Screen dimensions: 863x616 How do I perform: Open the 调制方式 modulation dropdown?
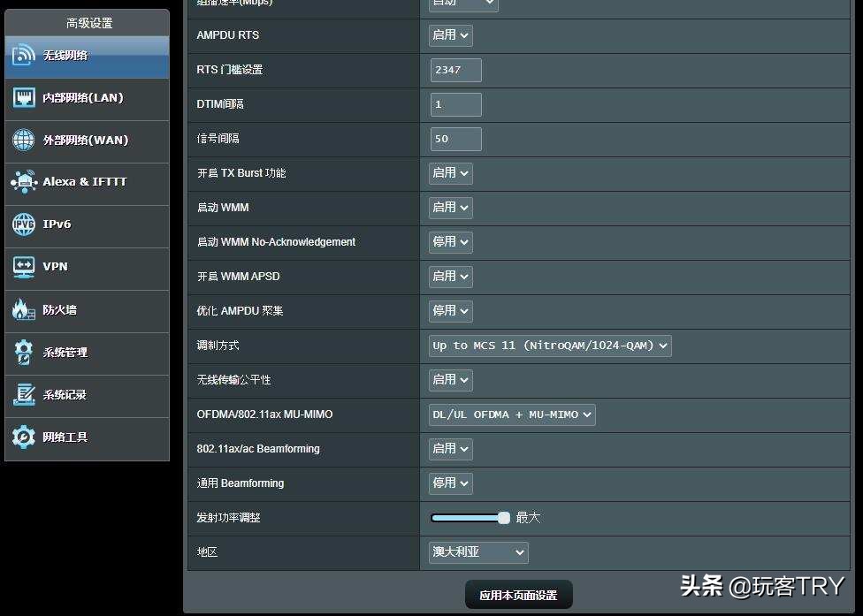coord(549,346)
